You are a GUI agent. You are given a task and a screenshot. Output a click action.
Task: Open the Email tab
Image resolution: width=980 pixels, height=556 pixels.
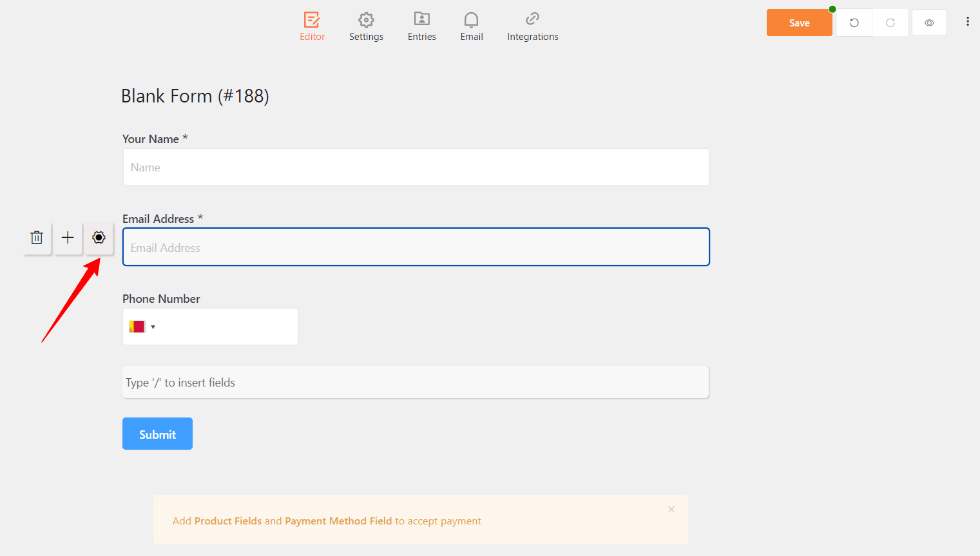click(471, 26)
